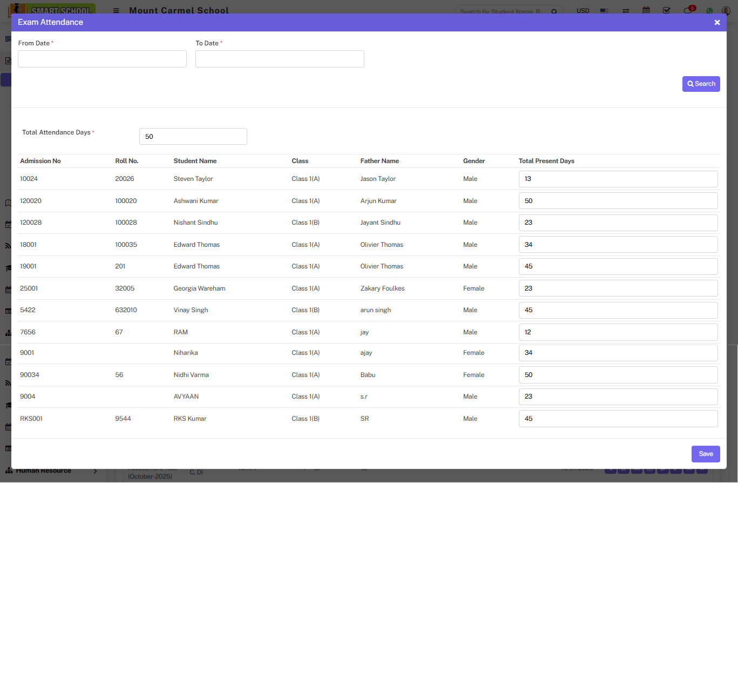Toggle the hamburger sidebar menu icon
Image resolution: width=738 pixels, height=700 pixels.
(116, 10)
